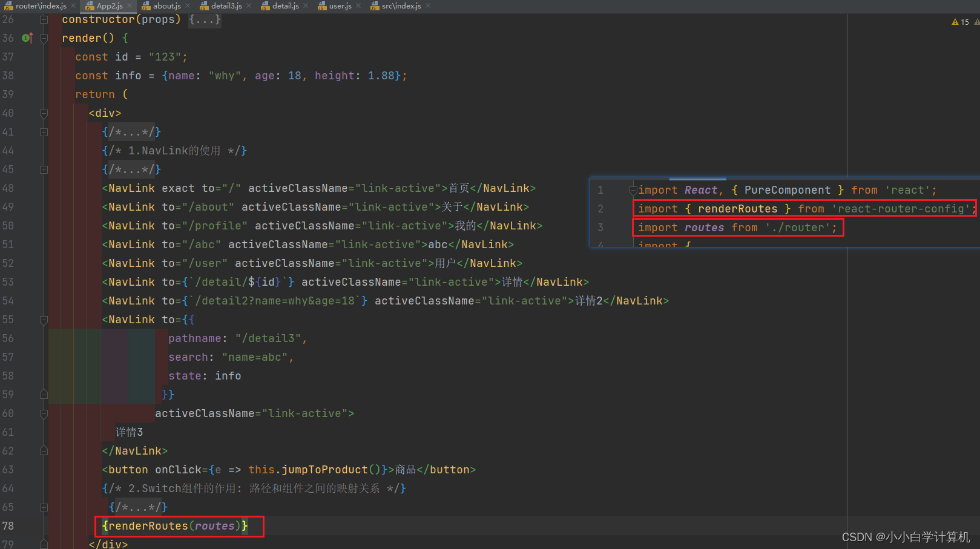Click line number 48 in the gutter
Viewport: 980px width, 549px height.
coord(8,188)
